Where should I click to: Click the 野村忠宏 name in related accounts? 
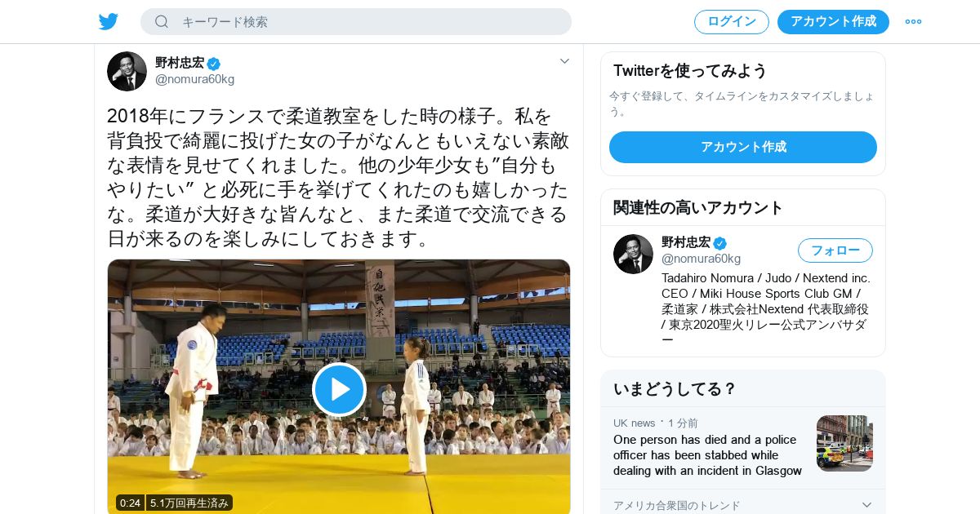tap(686, 242)
